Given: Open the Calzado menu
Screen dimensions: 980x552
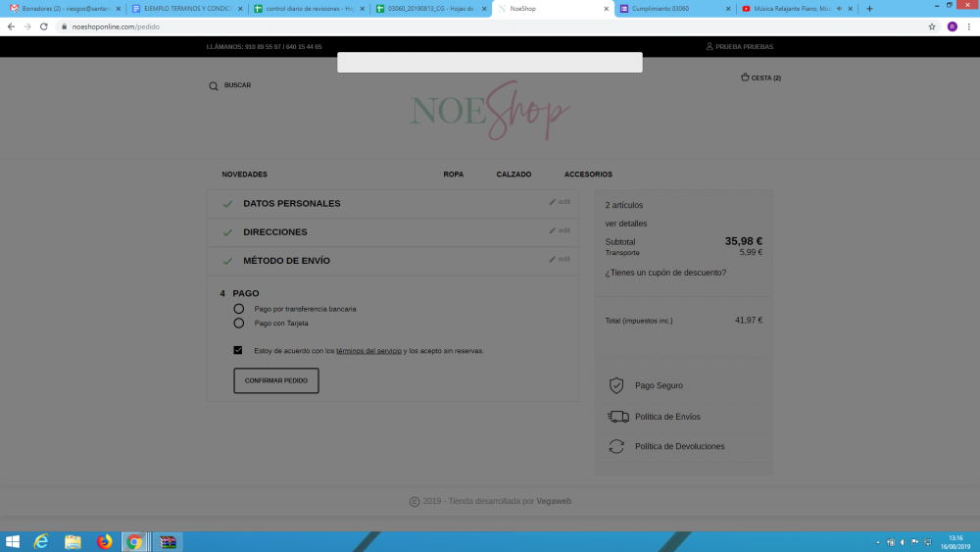Looking at the screenshot, I should (514, 175).
